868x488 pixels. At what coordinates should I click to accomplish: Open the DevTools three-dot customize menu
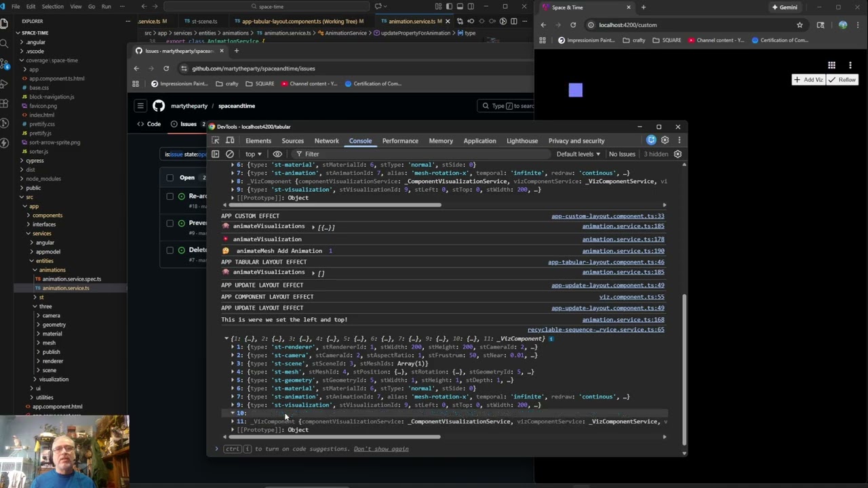(x=679, y=140)
